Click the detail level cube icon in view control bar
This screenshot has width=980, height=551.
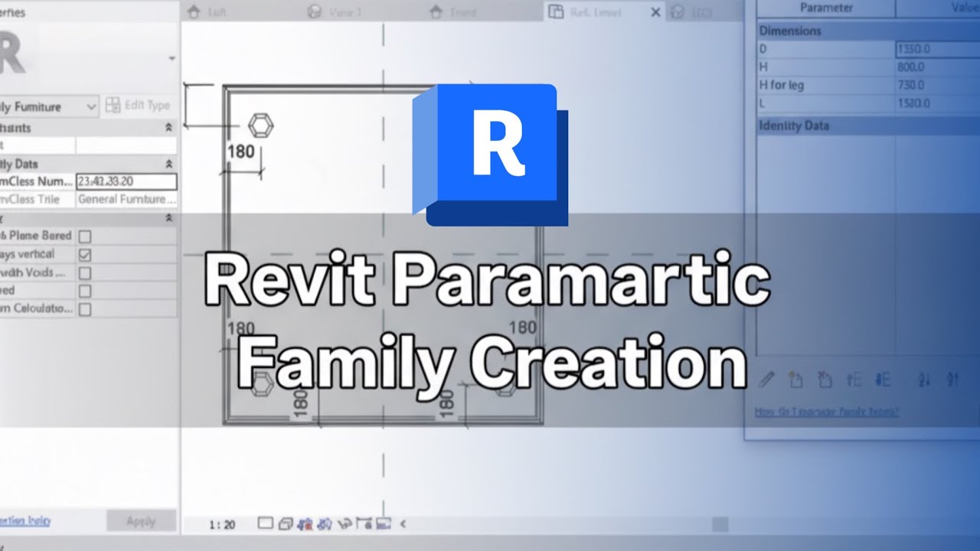coord(286,523)
